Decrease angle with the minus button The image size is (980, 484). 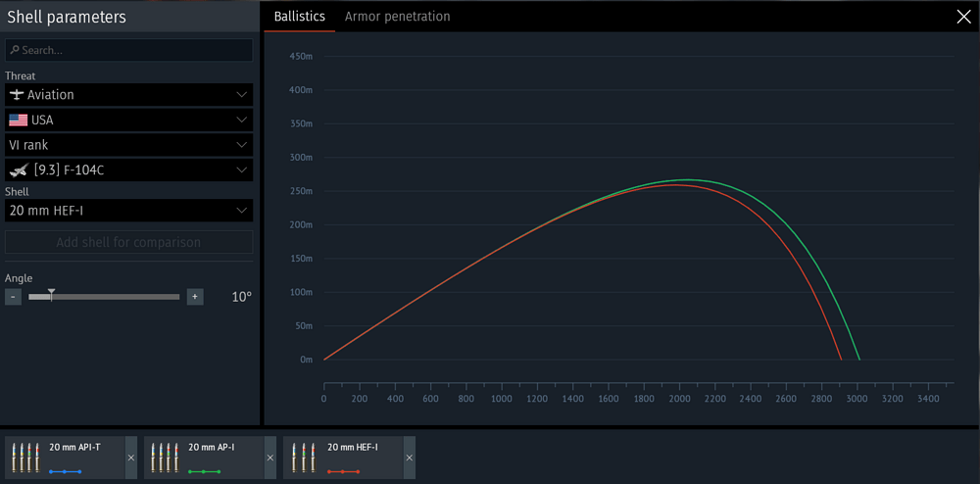13,297
